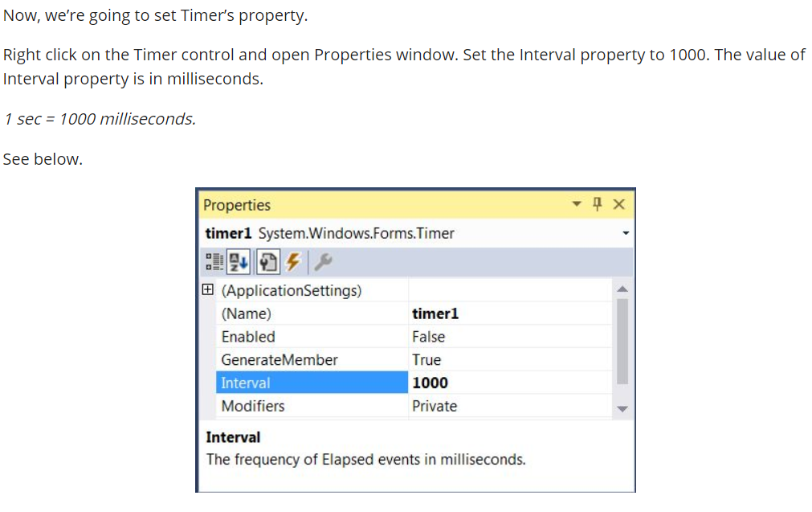Click the Properties page icon

(268, 261)
